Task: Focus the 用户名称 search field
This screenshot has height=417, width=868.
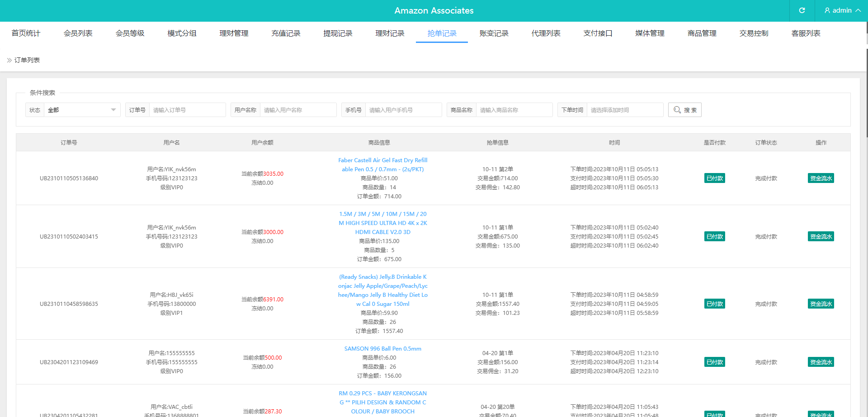Action: 298,110
